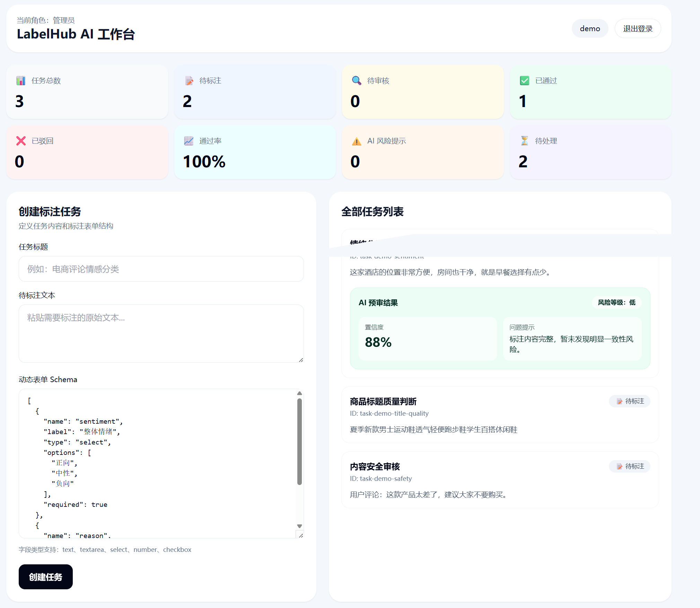Click the trend chart icon beside 通过率
700x608 pixels.
pos(189,141)
